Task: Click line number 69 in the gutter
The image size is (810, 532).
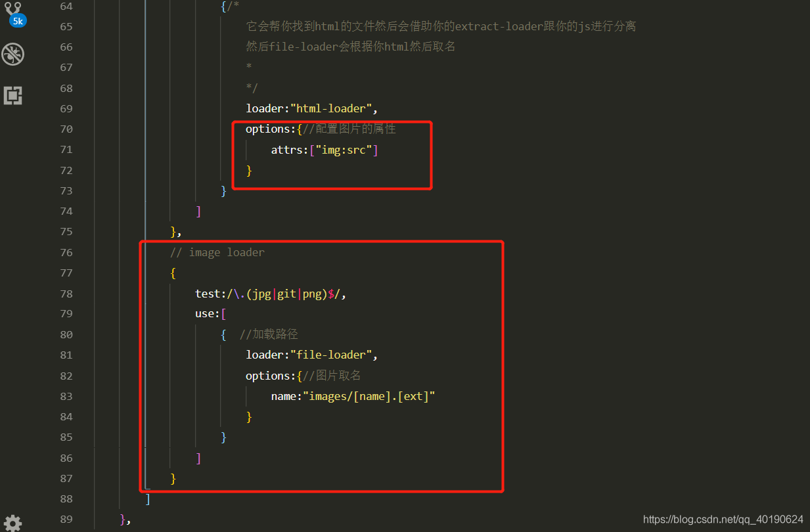Action: [x=66, y=108]
